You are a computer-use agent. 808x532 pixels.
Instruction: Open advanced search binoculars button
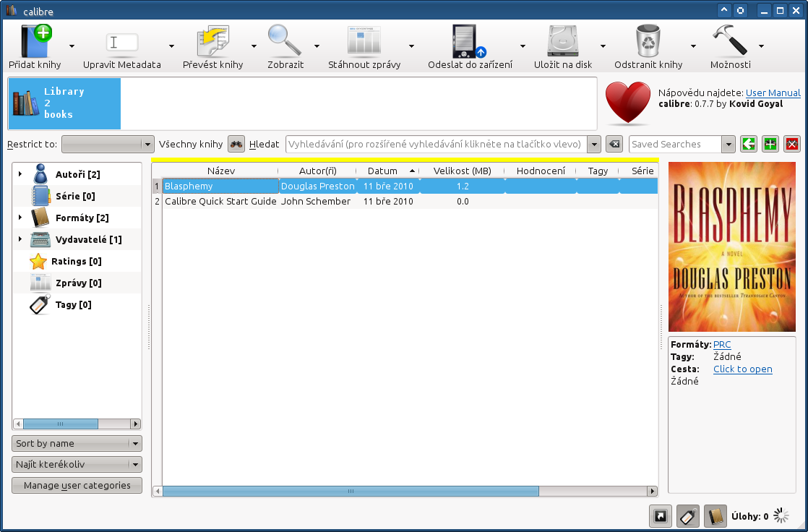pyautogui.click(x=236, y=145)
